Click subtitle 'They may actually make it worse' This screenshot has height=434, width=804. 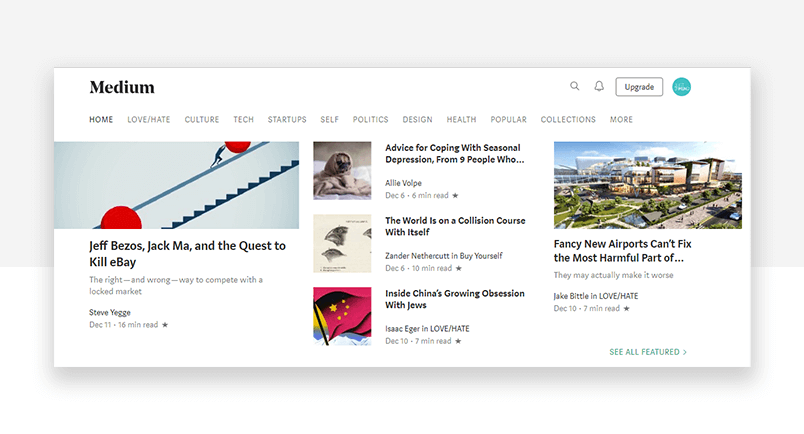613,275
